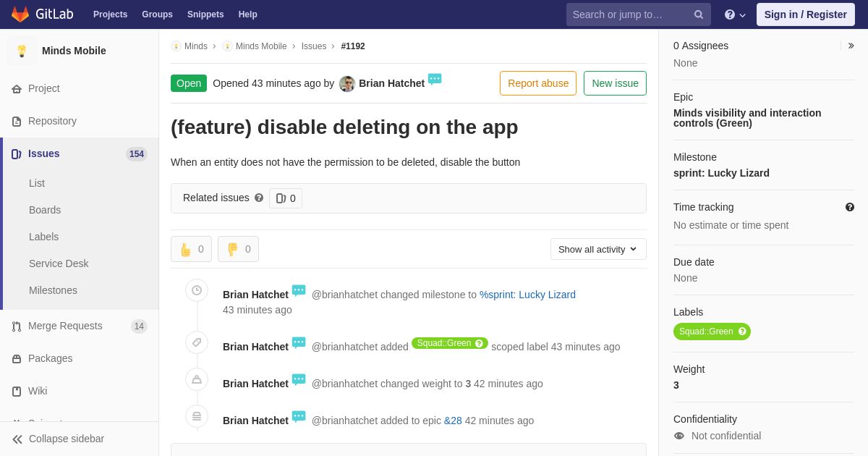Click the chat badge beside header author
868x456 pixels.
click(435, 80)
